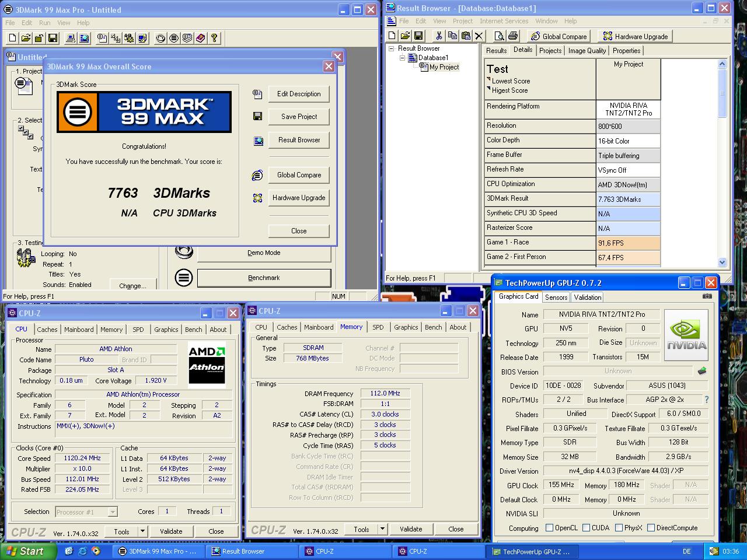This screenshot has width=747, height=560.
Task: Click the Close button in 3DMark score dialog
Action: [x=299, y=231]
